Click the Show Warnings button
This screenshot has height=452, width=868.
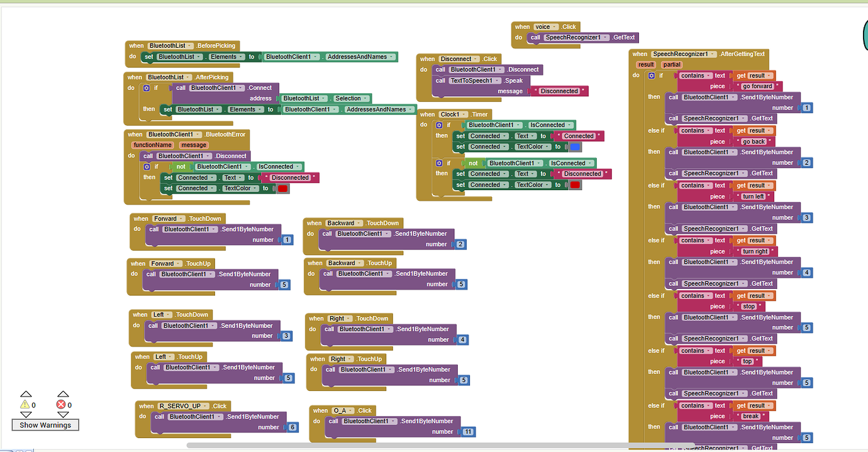(45, 425)
